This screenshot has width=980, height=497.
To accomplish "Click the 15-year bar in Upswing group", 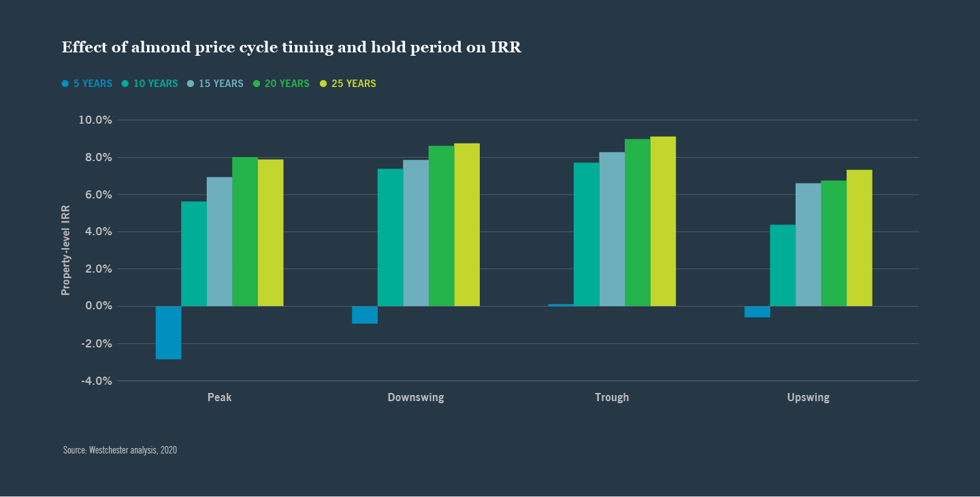I will (808, 244).
